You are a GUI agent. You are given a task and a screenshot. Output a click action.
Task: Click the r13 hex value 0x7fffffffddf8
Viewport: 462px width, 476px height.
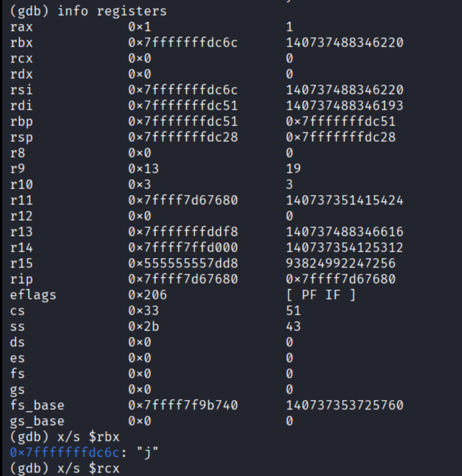(183, 232)
